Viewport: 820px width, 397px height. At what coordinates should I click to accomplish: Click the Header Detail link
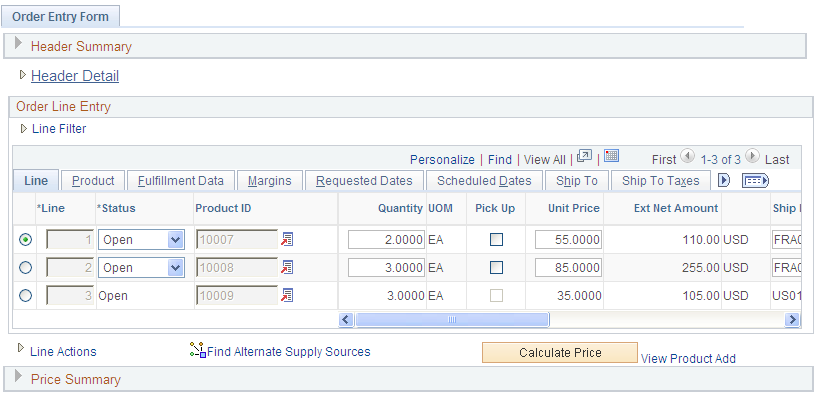(x=75, y=76)
